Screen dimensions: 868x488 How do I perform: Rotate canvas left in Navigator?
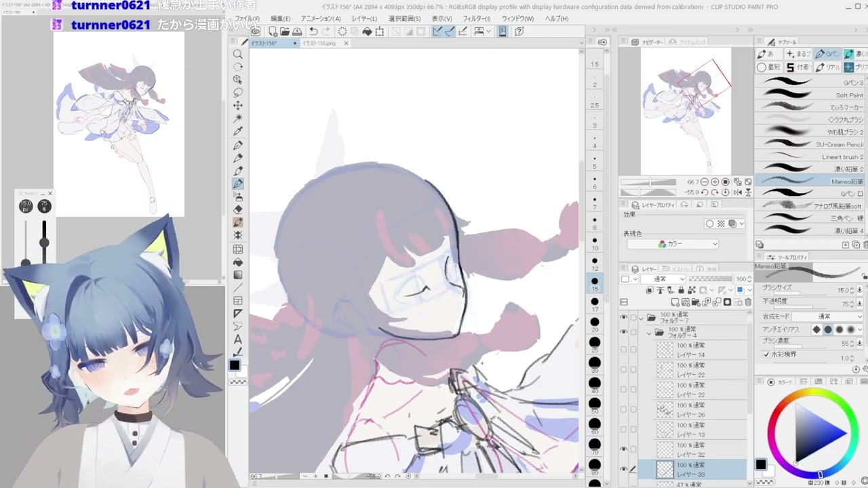[x=705, y=192]
